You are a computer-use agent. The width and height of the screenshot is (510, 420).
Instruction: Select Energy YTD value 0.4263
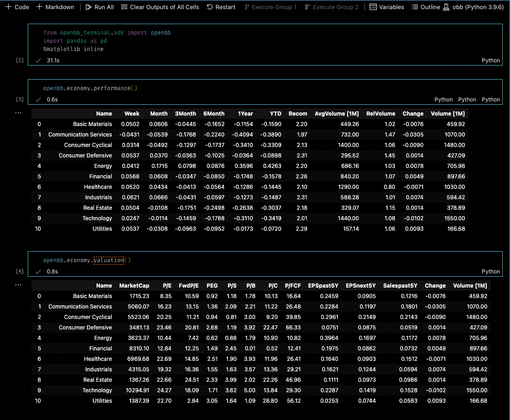[272, 166]
